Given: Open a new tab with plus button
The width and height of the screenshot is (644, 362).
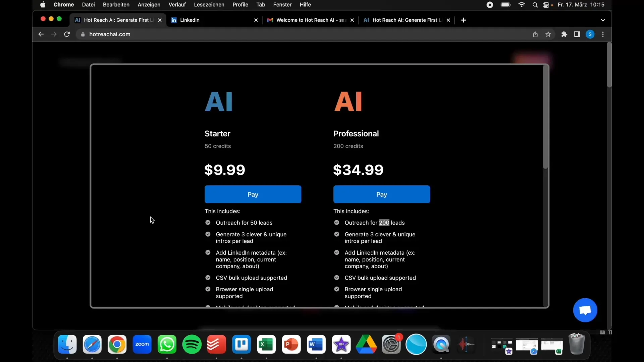Looking at the screenshot, I should [x=464, y=20].
